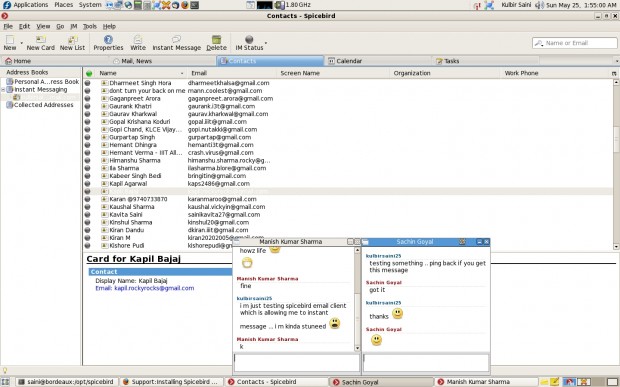This screenshot has width=620, height=387.
Task: Open the Tools menu
Action: (x=90, y=26)
